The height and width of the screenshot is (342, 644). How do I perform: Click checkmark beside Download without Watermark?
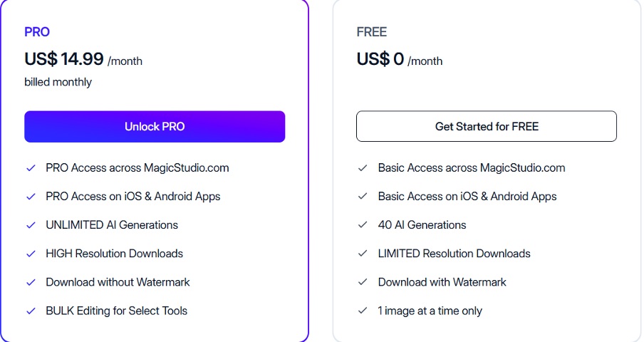(31, 282)
